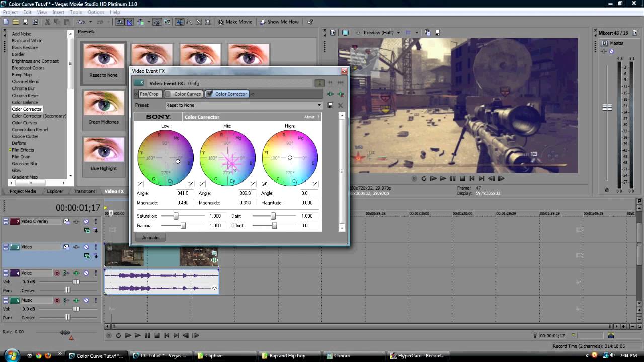Save snapshot of preview to file
This screenshot has height=362, width=644.
(437, 33)
